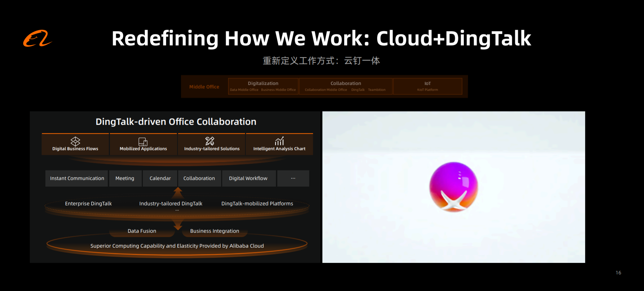Click the ellipsis more box
This screenshot has width=644, height=291.
click(293, 178)
